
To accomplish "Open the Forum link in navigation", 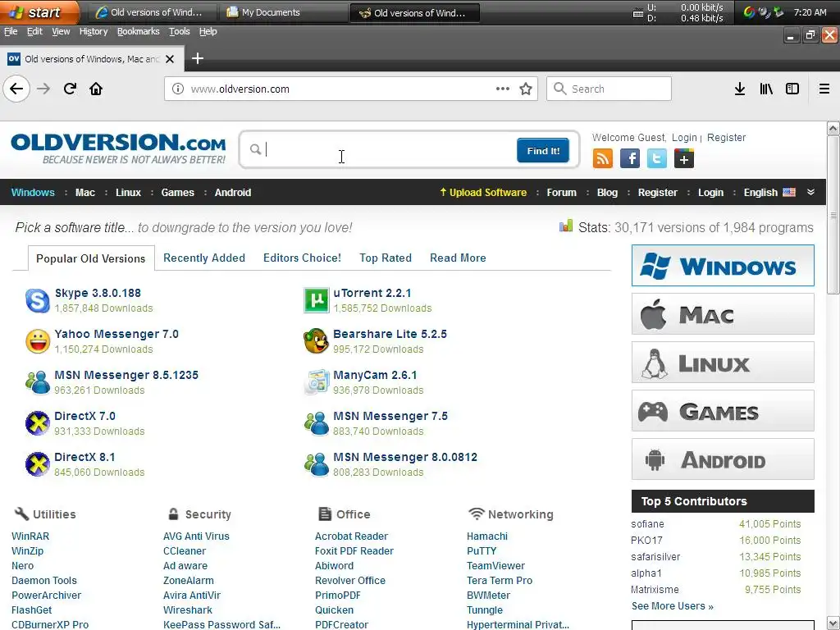I will click(561, 192).
